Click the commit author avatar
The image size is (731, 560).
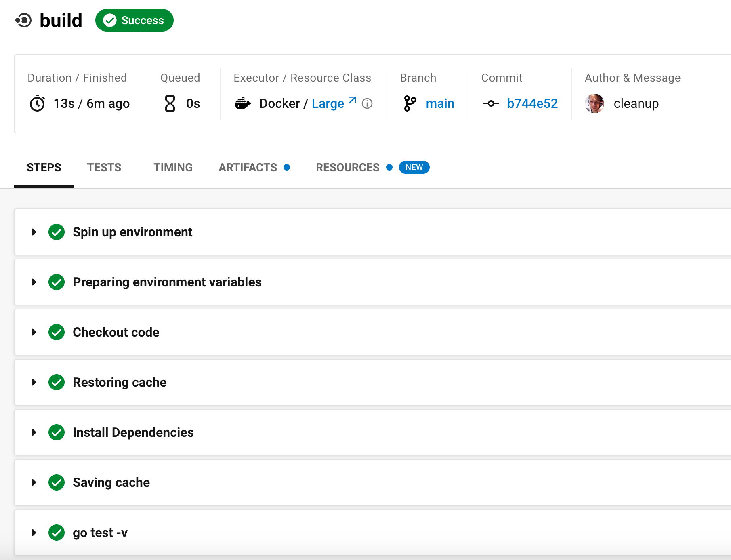594,104
